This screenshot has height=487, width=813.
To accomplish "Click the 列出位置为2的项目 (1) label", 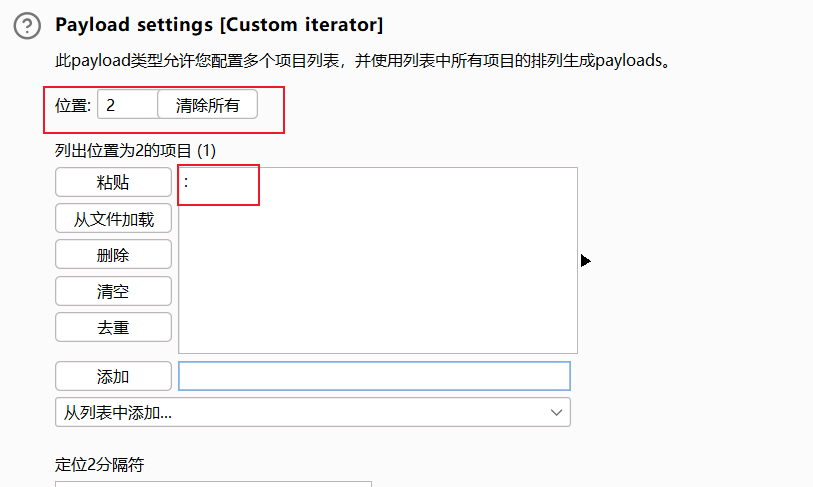I will point(135,150).
